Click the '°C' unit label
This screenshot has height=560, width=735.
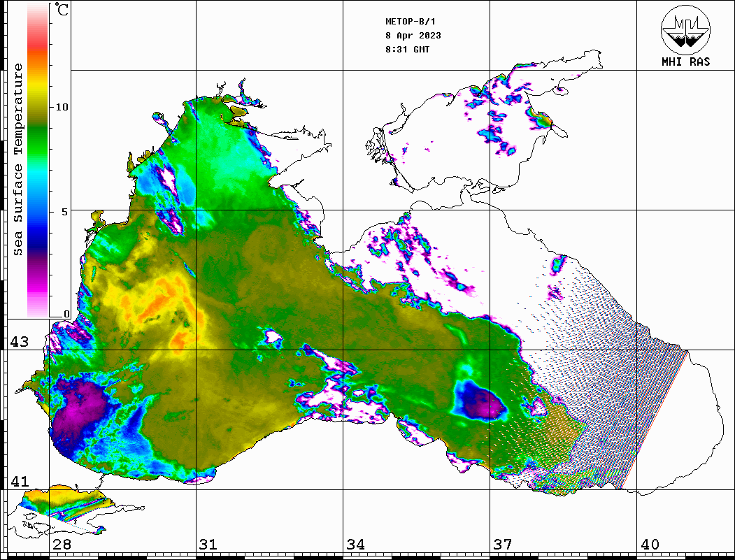(x=62, y=9)
